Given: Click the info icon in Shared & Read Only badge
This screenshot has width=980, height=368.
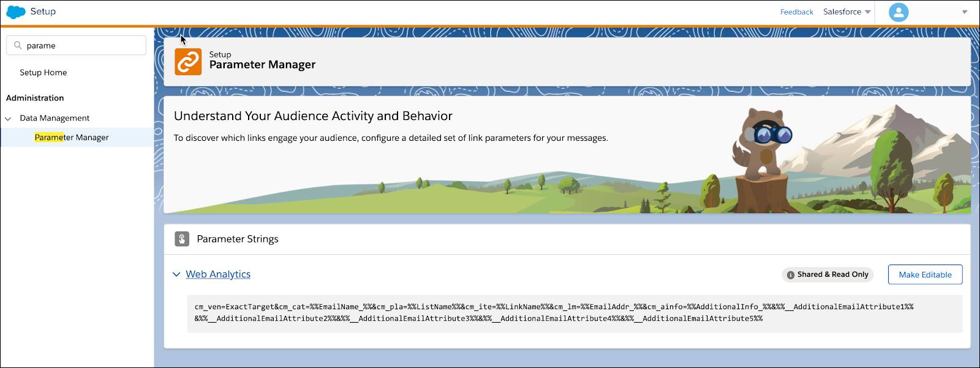Looking at the screenshot, I should 791,275.
